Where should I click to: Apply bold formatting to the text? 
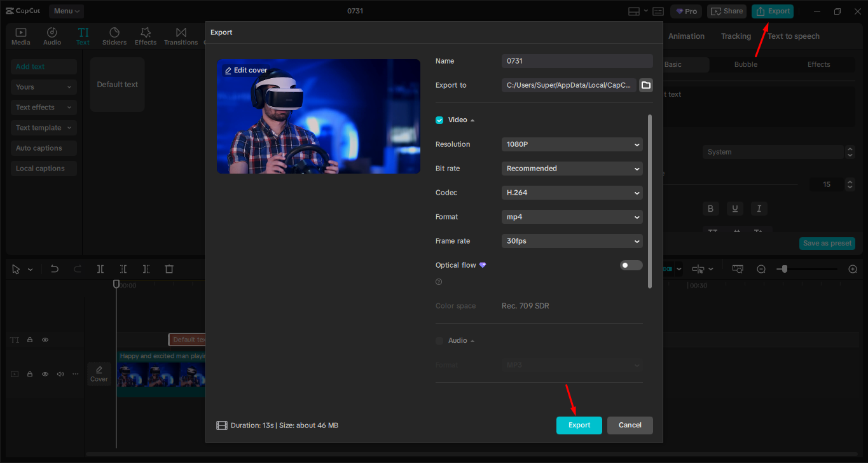pyautogui.click(x=710, y=208)
